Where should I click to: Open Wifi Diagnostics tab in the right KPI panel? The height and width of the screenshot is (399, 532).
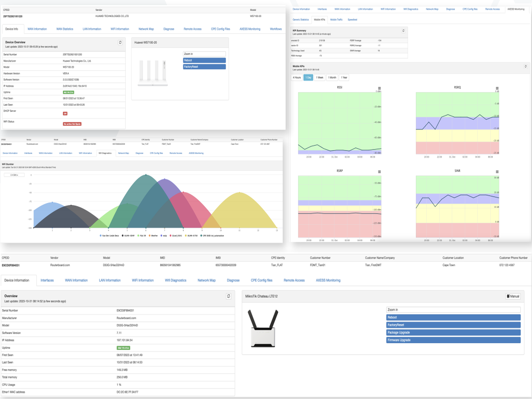click(x=411, y=9)
